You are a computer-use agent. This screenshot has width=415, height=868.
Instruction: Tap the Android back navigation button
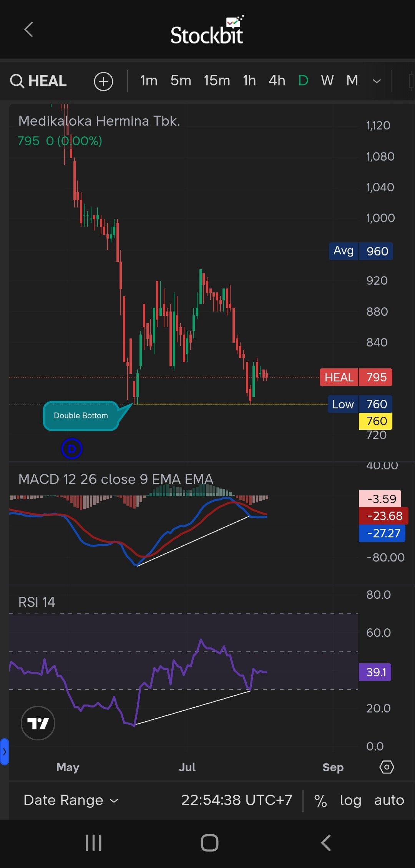coord(326,843)
